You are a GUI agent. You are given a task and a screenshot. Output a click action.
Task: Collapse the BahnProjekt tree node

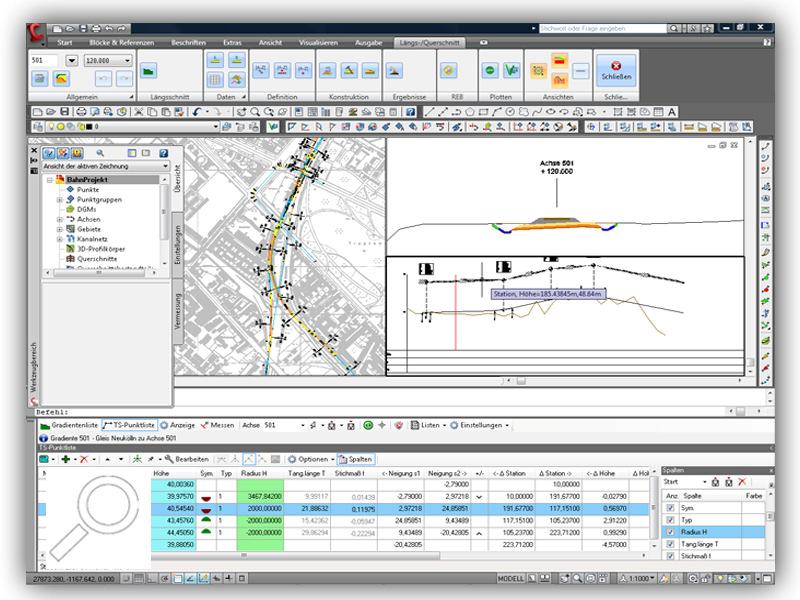tap(49, 180)
